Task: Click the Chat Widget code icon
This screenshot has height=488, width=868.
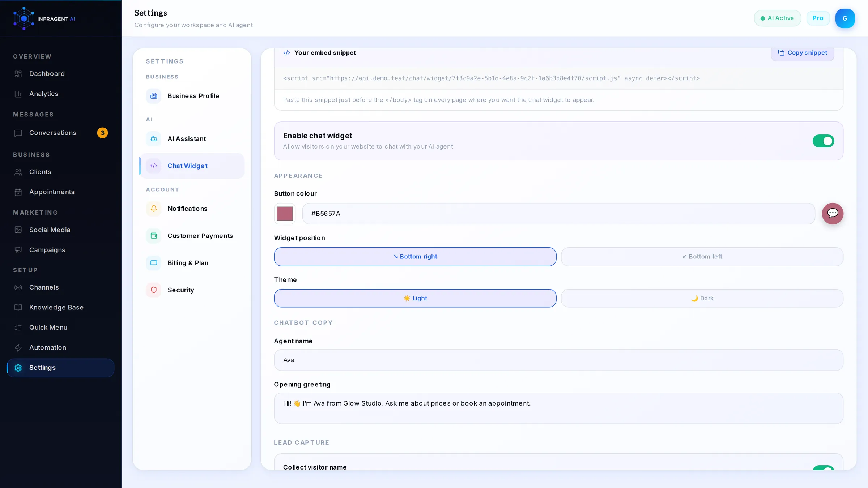Action: coord(154,166)
